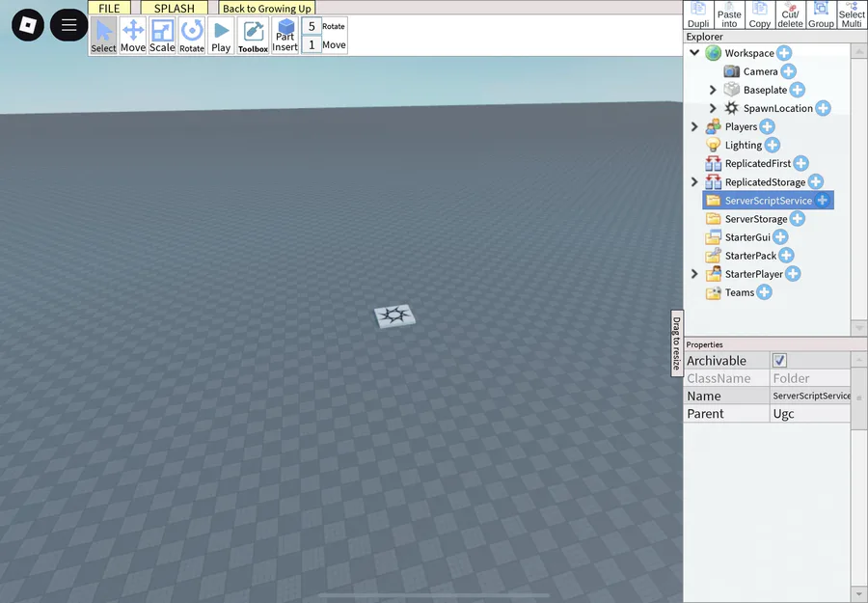Select Teams in Explorer
868x603 pixels.
(x=740, y=292)
